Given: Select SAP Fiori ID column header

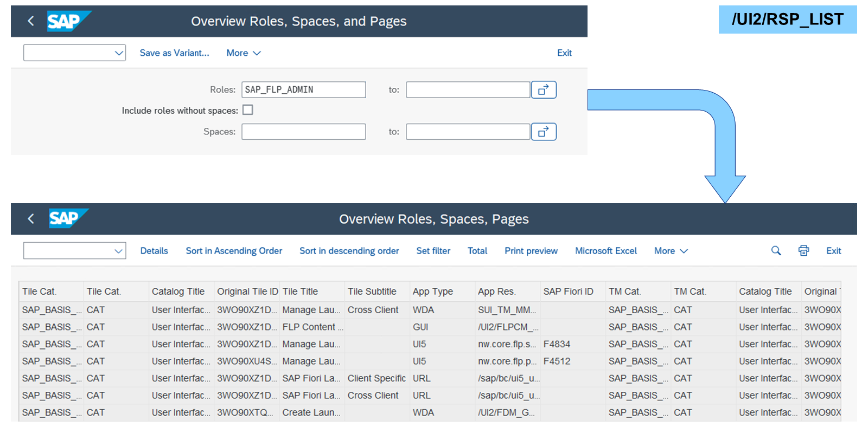Looking at the screenshot, I should (572, 292).
